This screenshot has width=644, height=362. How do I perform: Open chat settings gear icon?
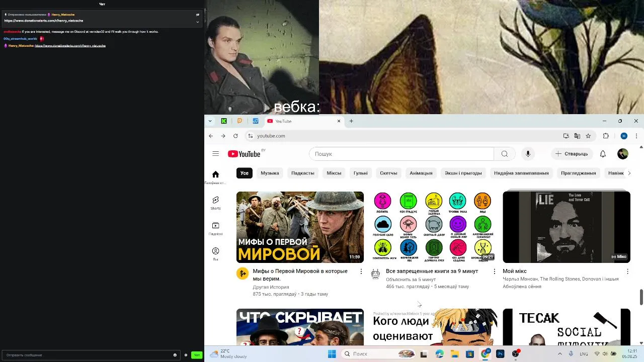pyautogui.click(x=186, y=355)
